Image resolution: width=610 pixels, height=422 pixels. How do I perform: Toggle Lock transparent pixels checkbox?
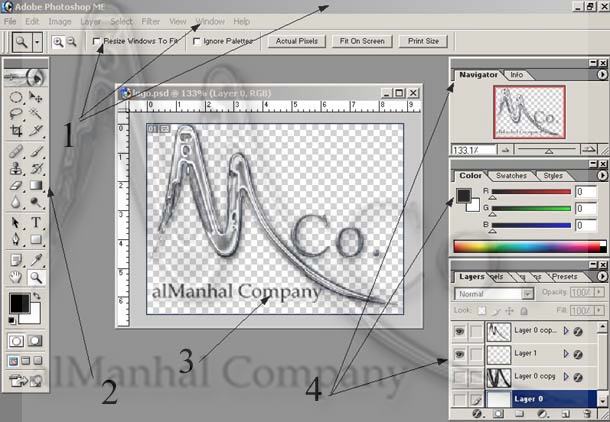(x=482, y=311)
